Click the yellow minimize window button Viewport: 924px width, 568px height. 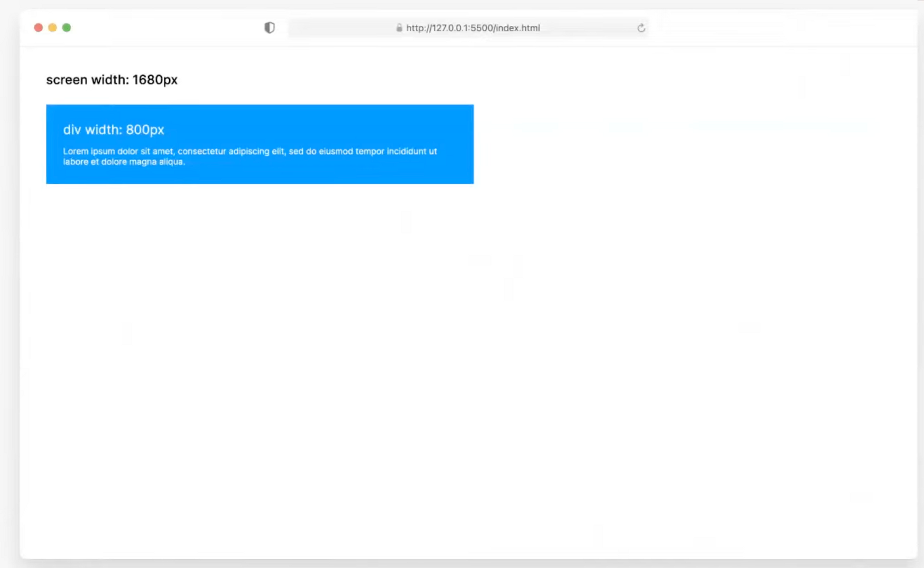point(53,28)
